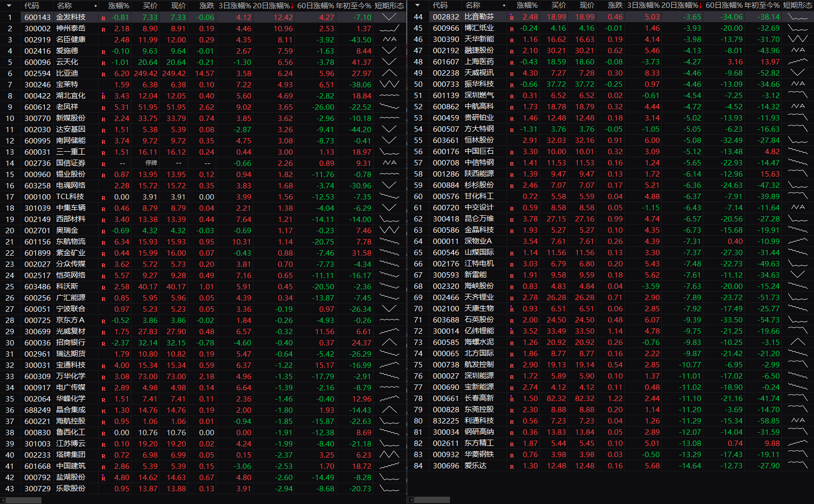Click the R marker next to 深圳燃气
This screenshot has width=814, height=504.
pyautogui.click(x=512, y=96)
